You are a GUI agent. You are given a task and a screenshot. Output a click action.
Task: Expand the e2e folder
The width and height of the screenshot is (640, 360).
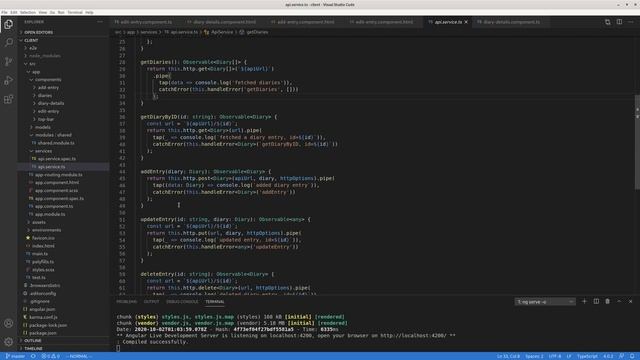coord(33,48)
